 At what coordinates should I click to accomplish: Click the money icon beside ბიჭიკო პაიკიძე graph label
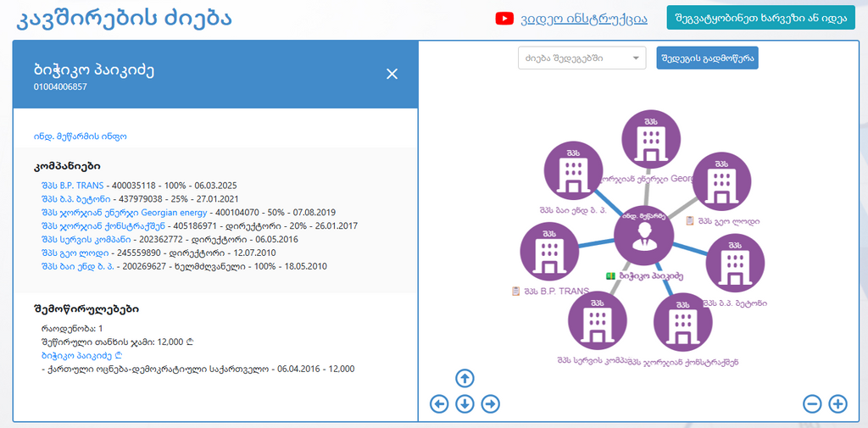point(610,275)
